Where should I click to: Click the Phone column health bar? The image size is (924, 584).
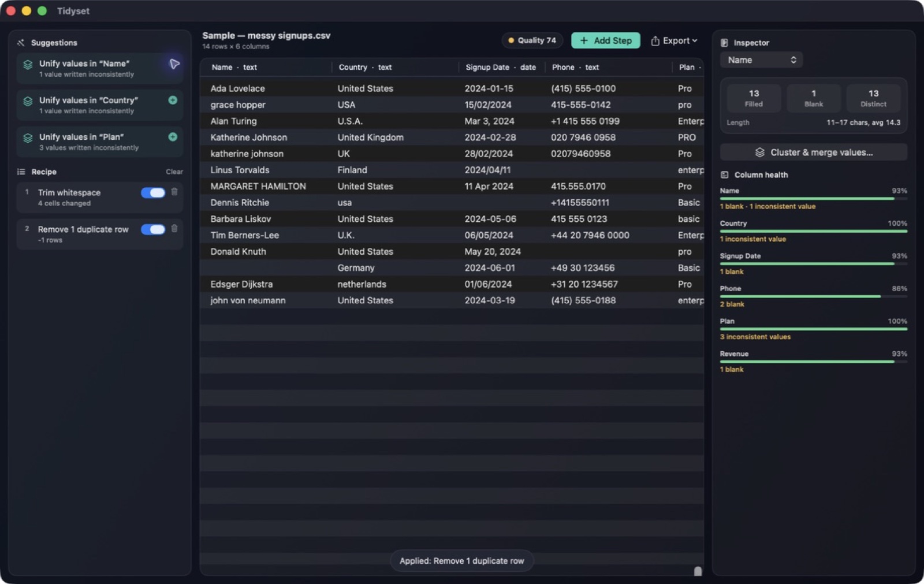point(813,296)
